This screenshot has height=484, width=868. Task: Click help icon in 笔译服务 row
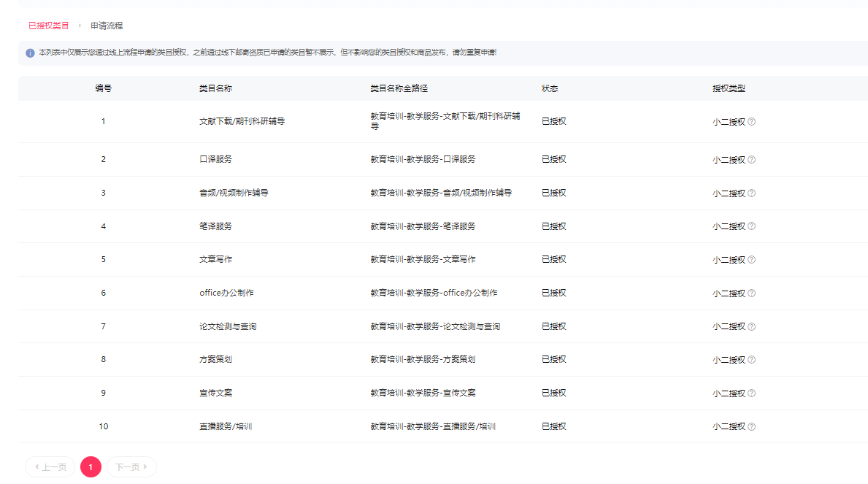pyautogui.click(x=752, y=226)
